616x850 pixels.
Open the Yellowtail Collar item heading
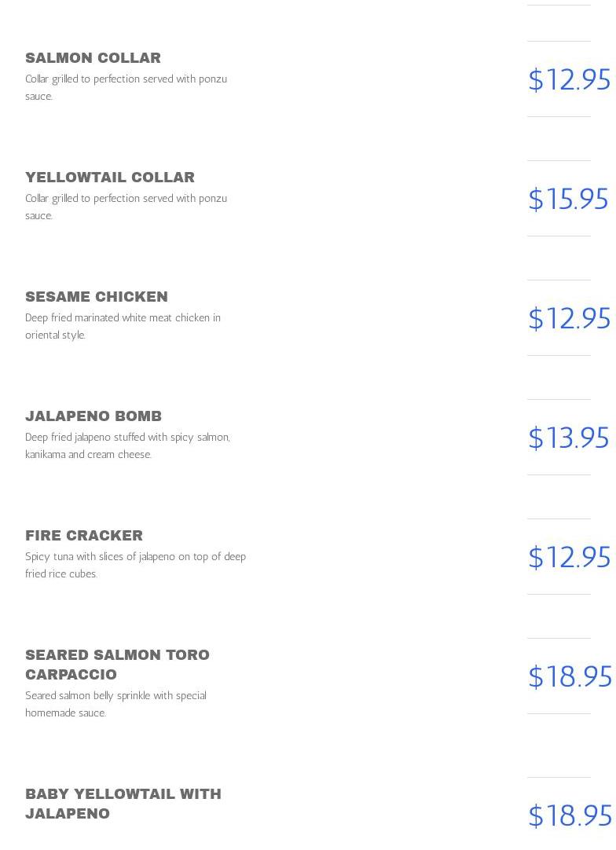click(110, 178)
